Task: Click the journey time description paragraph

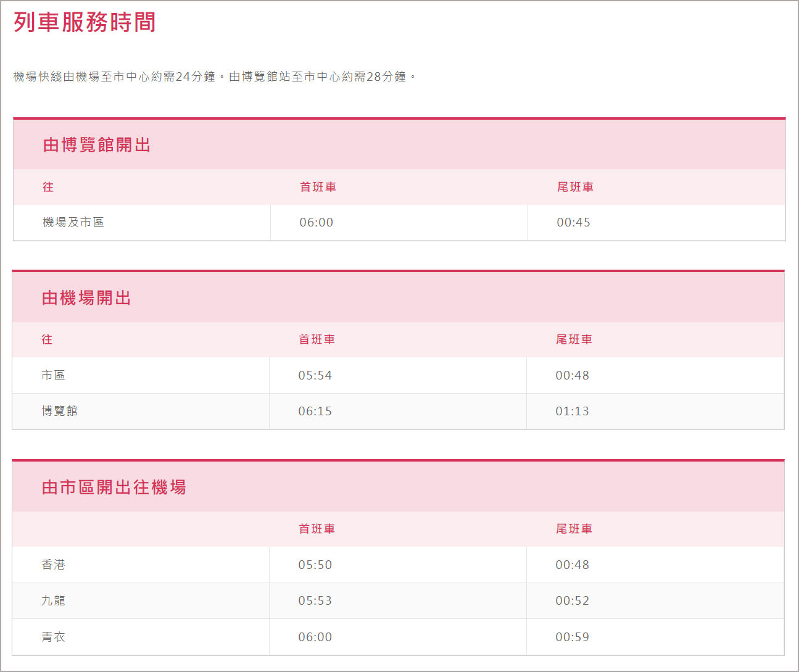Action: click(x=215, y=77)
